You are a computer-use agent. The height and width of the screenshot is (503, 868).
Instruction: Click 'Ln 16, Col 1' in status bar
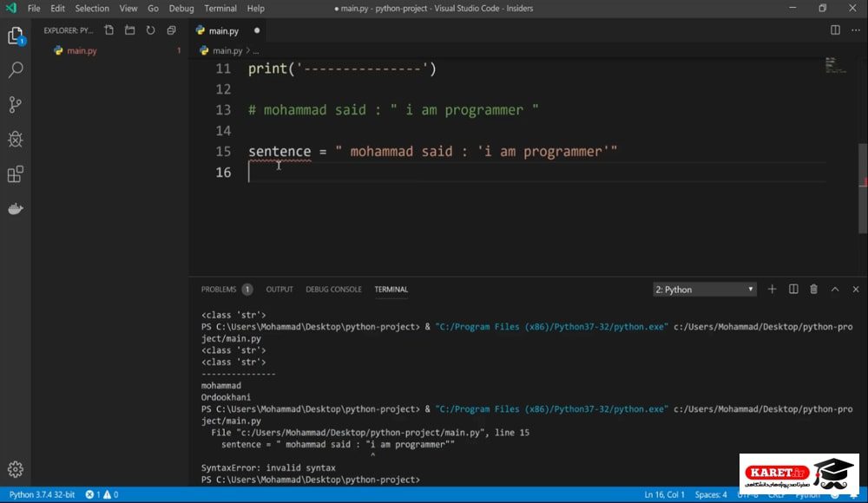tap(664, 494)
